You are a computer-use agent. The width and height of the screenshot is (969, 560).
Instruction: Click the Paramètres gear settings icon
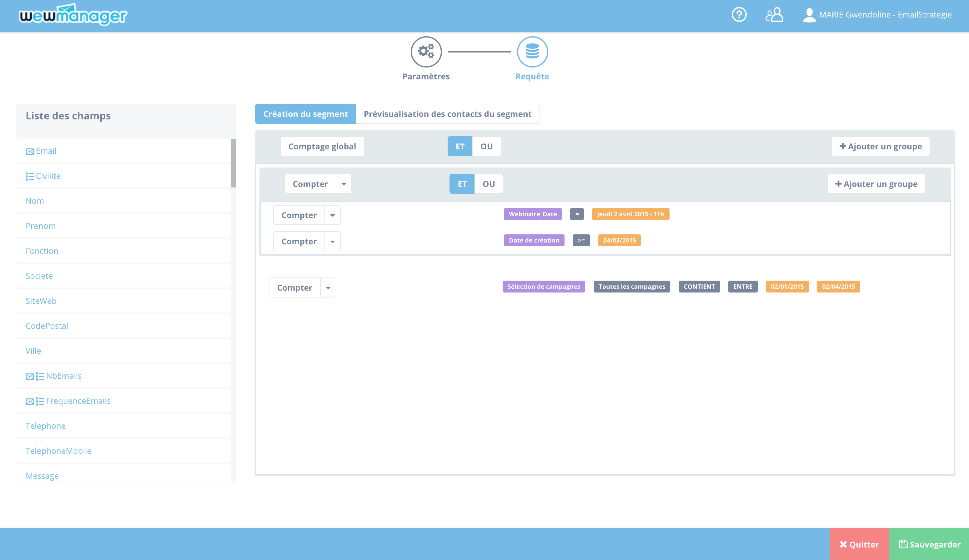(426, 51)
